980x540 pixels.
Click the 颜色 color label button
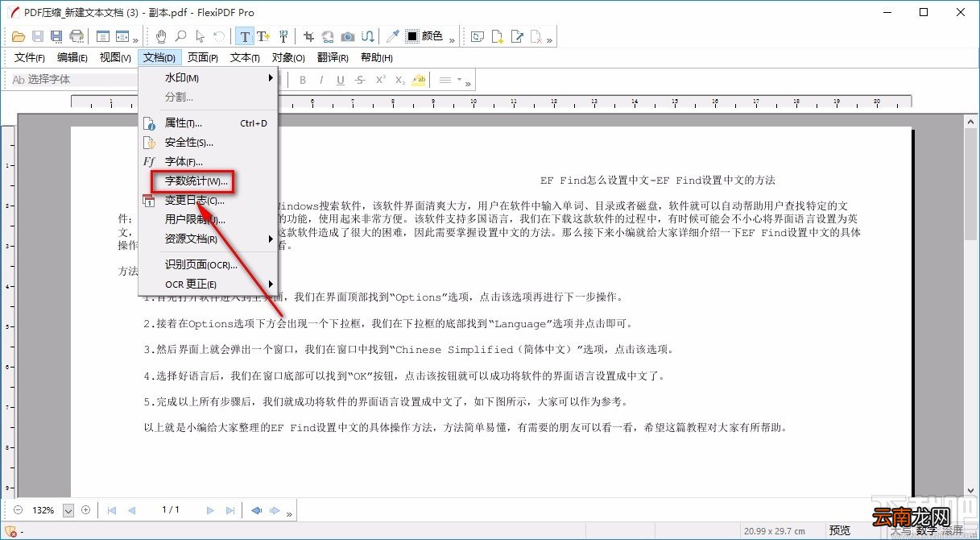[432, 36]
